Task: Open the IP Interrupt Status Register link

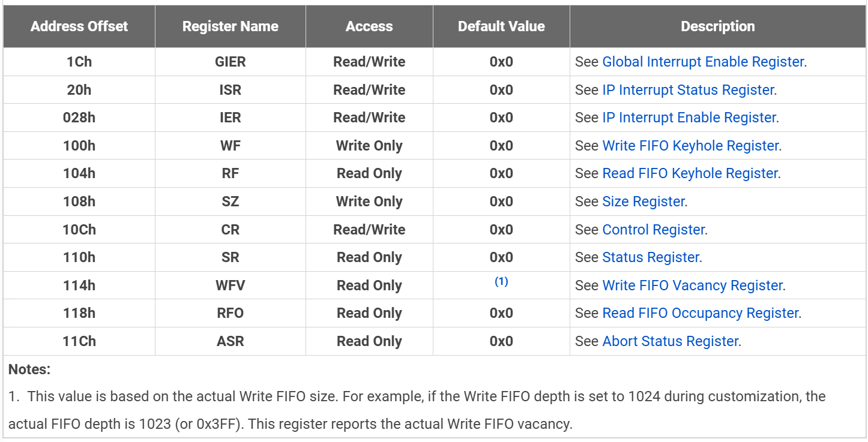Action: coord(687,90)
